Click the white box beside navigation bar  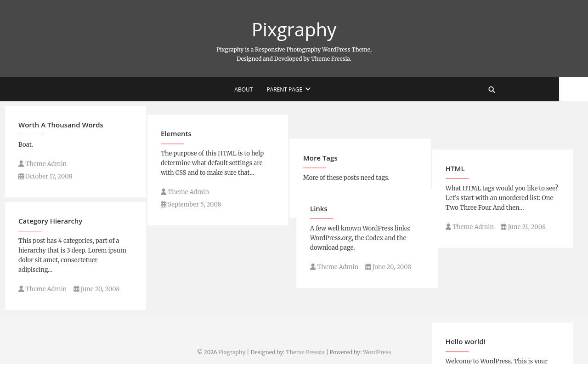573,89
